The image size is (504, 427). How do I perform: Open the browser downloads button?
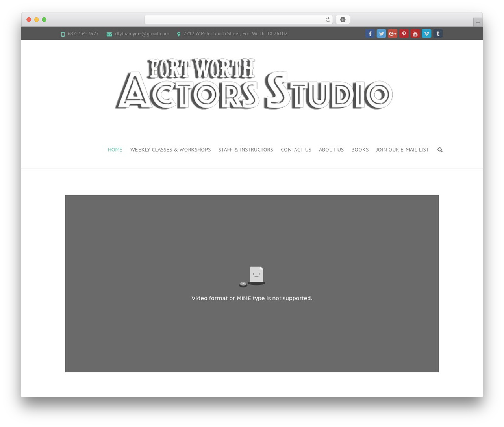pos(343,20)
